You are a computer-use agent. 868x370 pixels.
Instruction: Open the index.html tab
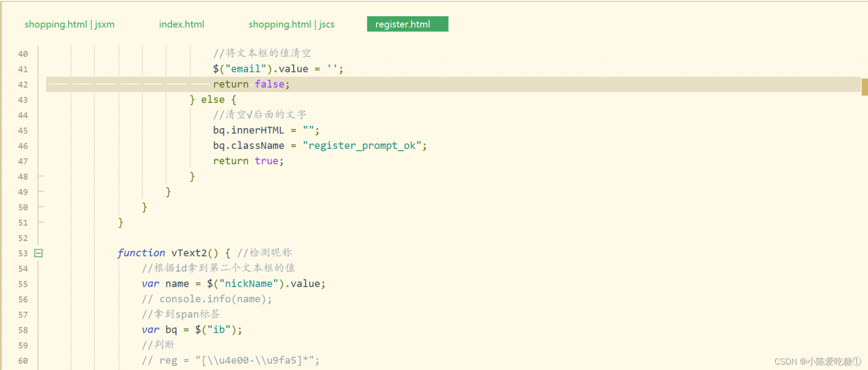pos(182,24)
